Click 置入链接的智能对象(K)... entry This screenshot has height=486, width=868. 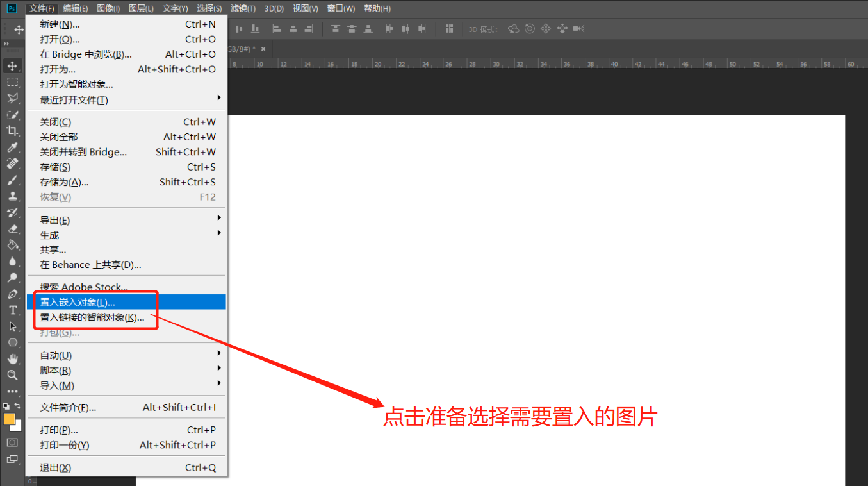127,317
